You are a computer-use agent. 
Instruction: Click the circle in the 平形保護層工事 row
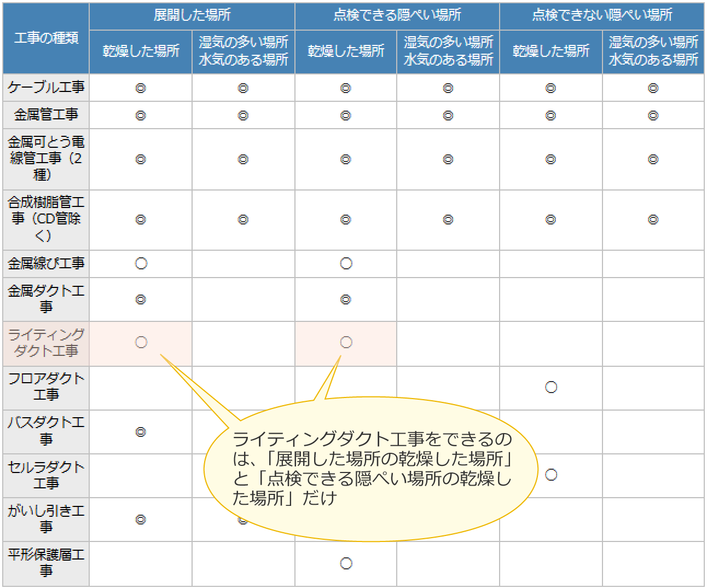point(346,563)
